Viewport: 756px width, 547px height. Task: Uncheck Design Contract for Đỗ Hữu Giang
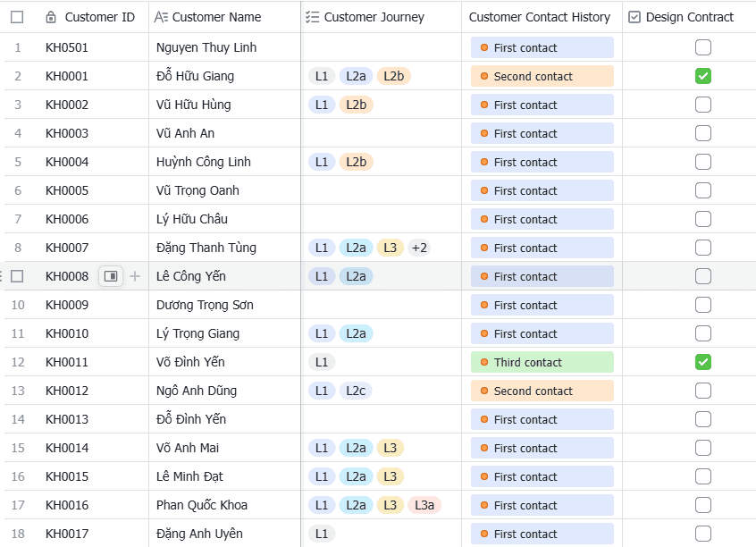(x=703, y=76)
